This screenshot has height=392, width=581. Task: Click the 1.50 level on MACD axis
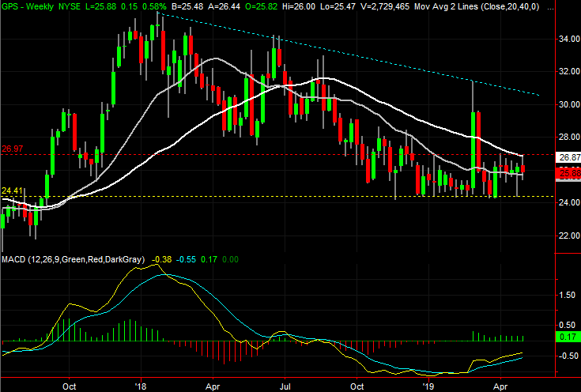coord(567,294)
